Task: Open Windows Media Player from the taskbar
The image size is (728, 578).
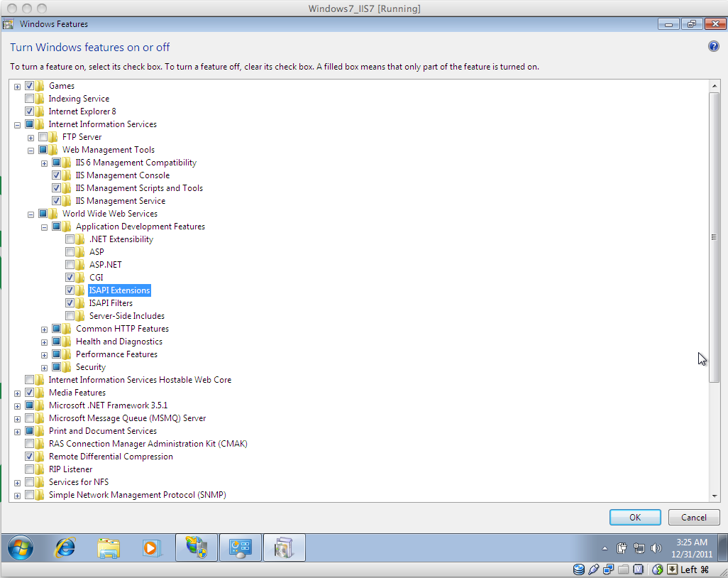Action: tap(153, 547)
